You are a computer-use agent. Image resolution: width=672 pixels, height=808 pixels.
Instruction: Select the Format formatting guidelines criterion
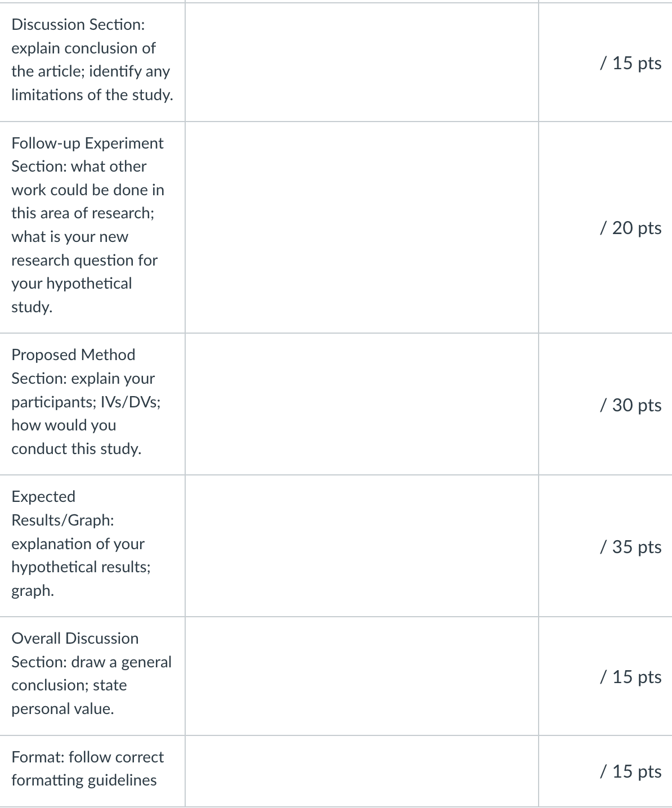coord(87,769)
